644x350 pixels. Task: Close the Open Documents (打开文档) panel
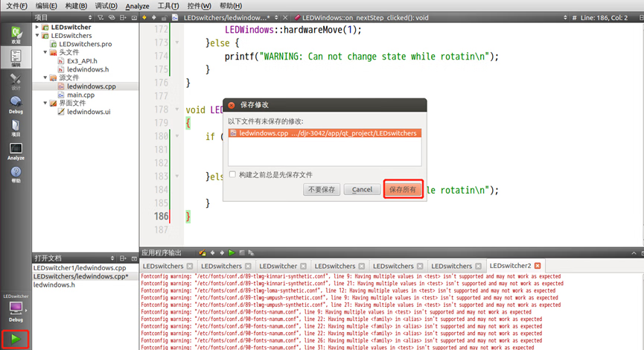[x=134, y=258]
